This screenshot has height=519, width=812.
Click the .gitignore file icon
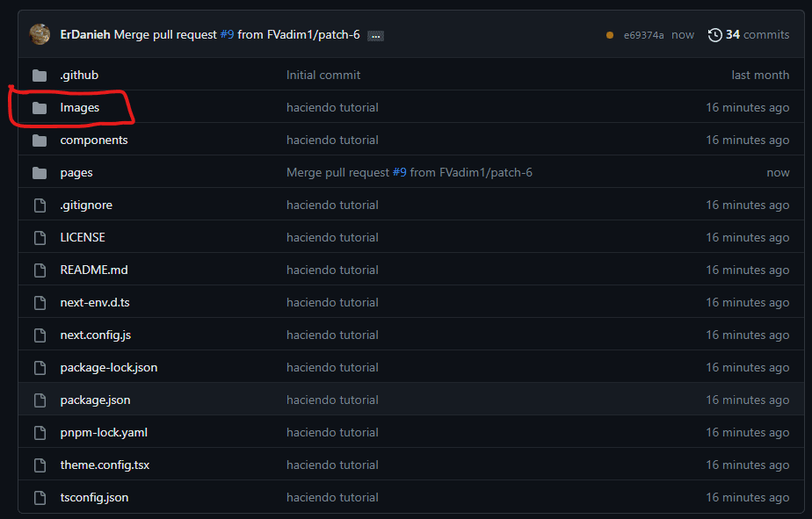40,205
